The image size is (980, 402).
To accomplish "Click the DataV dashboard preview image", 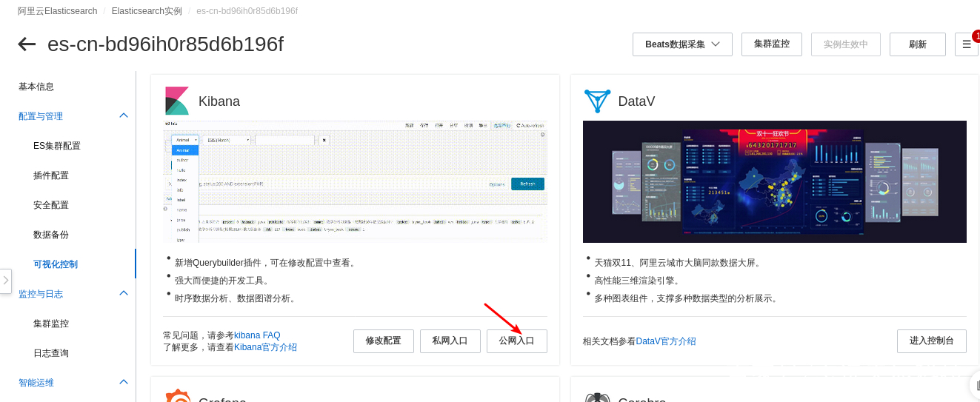I will coord(775,181).
